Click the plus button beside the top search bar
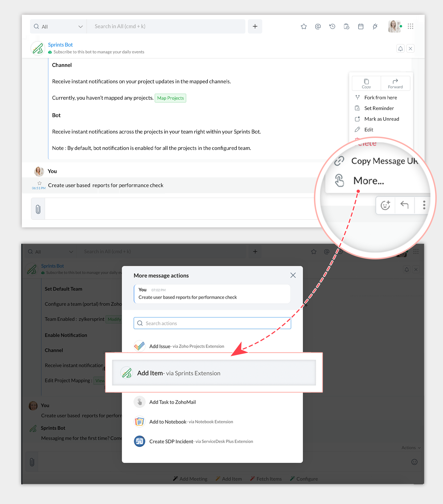 pyautogui.click(x=255, y=26)
